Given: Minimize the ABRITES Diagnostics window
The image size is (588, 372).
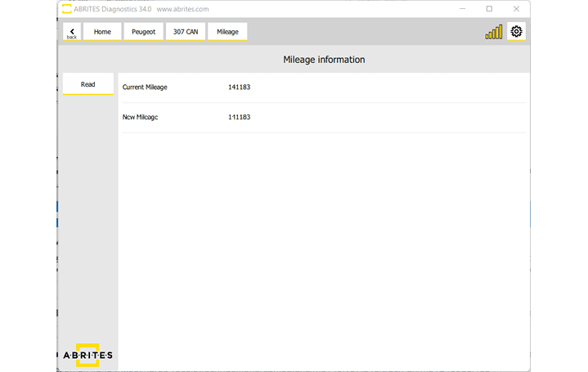Looking at the screenshot, I should coord(462,9).
